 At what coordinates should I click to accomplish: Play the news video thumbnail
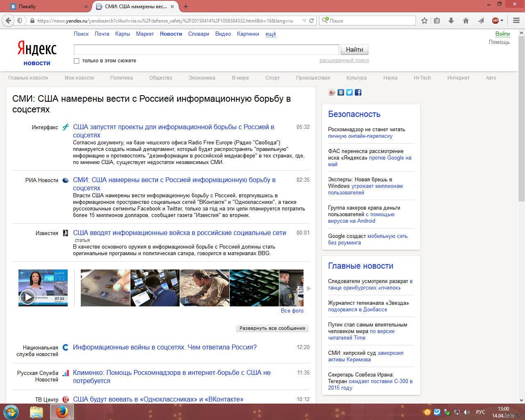(x=28, y=297)
